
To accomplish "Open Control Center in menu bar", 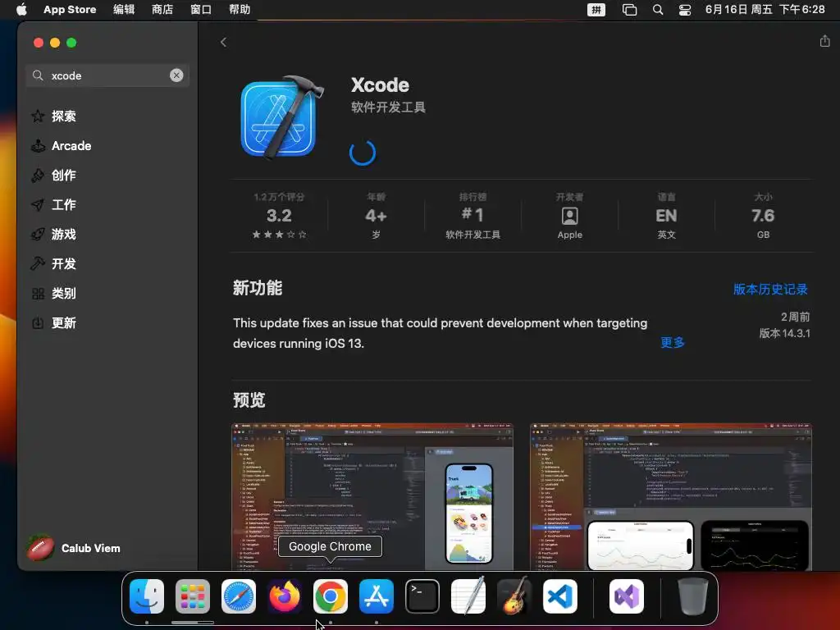I will click(685, 10).
